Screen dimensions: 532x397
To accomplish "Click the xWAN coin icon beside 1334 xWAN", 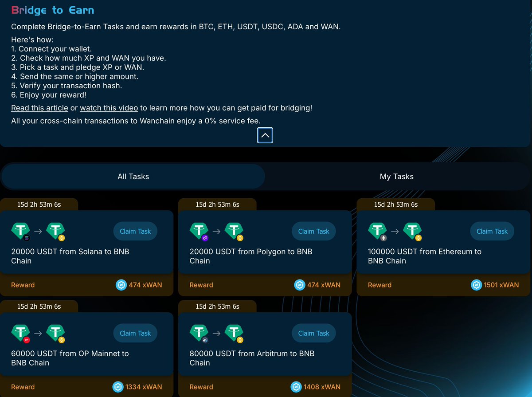I will (x=117, y=387).
